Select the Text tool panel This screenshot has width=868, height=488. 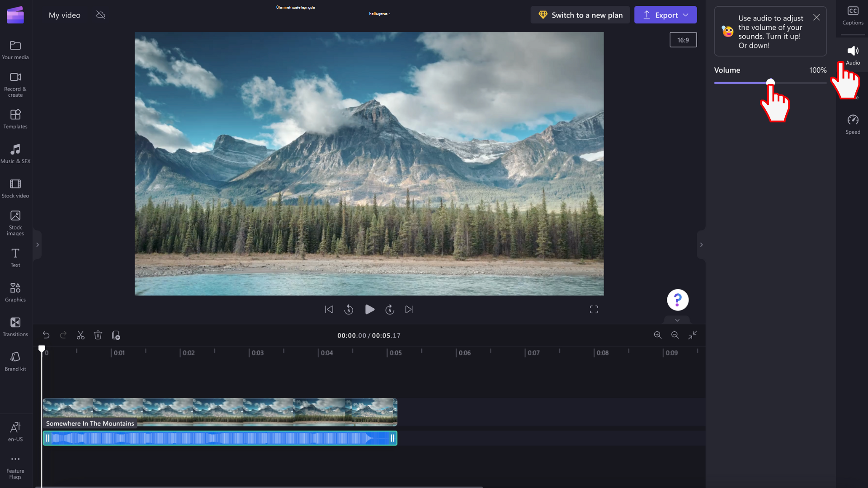pyautogui.click(x=15, y=257)
